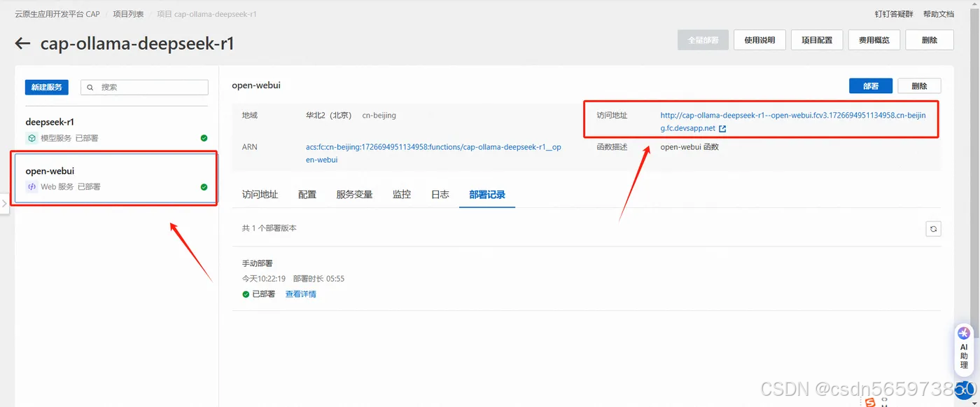
Task: Go to 项目列表 breadcrumb
Action: tap(128, 14)
